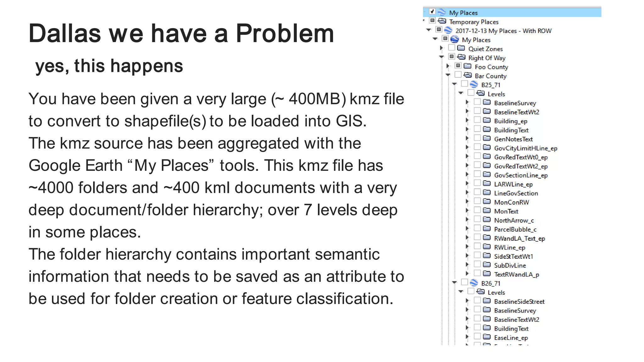Expand the BaselineSurvey folder under B25_71
This screenshot has width=644, height=362.
(x=467, y=102)
